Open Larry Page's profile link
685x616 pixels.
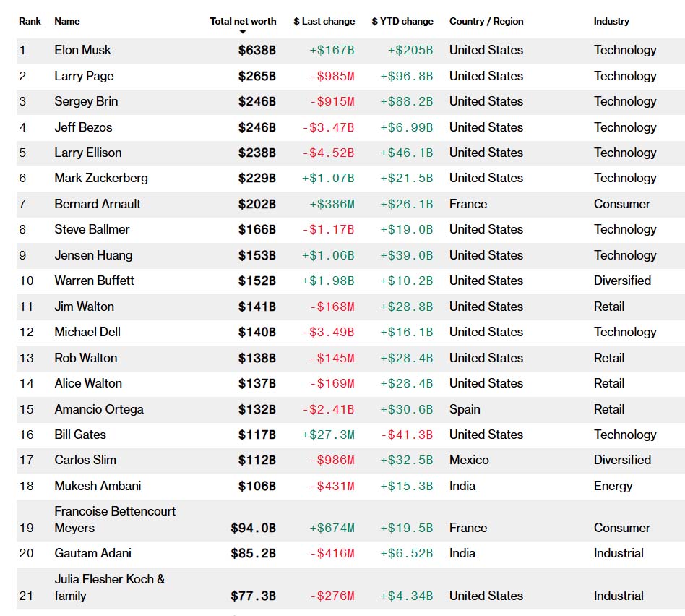coord(84,76)
